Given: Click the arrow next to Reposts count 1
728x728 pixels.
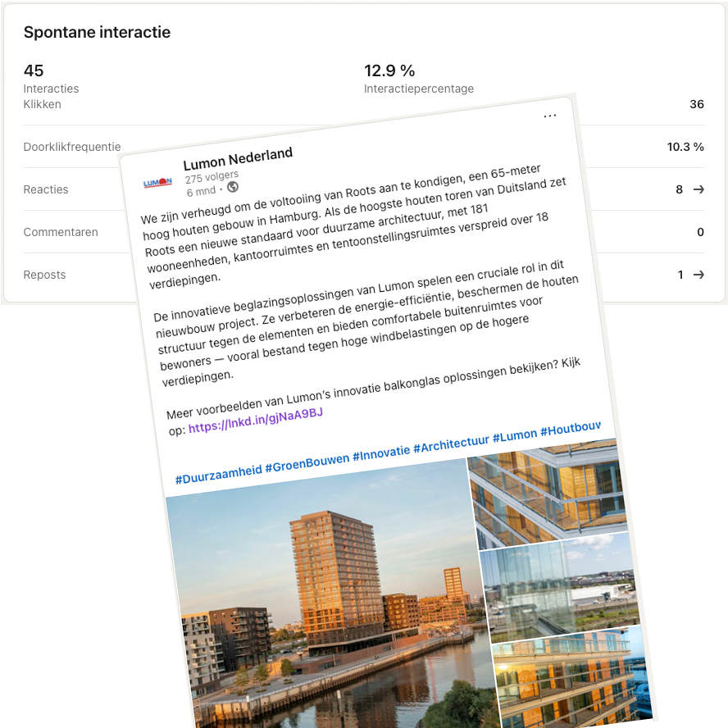Looking at the screenshot, I should [x=698, y=275].
